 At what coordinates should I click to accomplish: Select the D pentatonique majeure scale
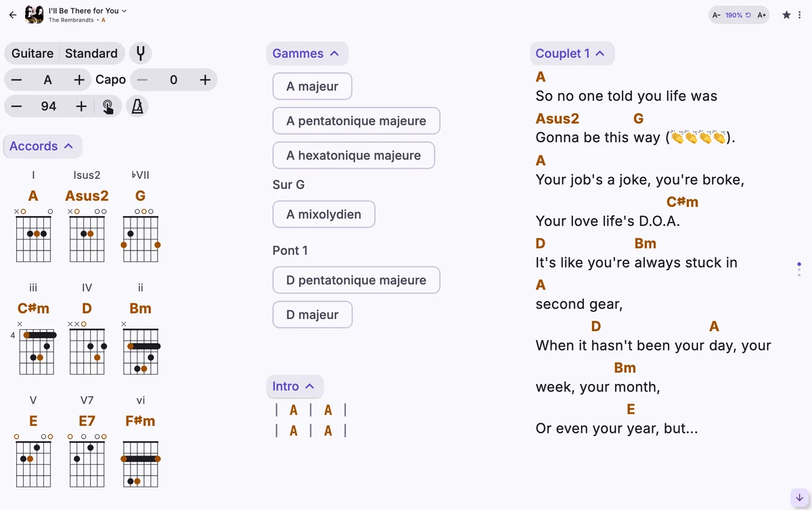pyautogui.click(x=356, y=280)
